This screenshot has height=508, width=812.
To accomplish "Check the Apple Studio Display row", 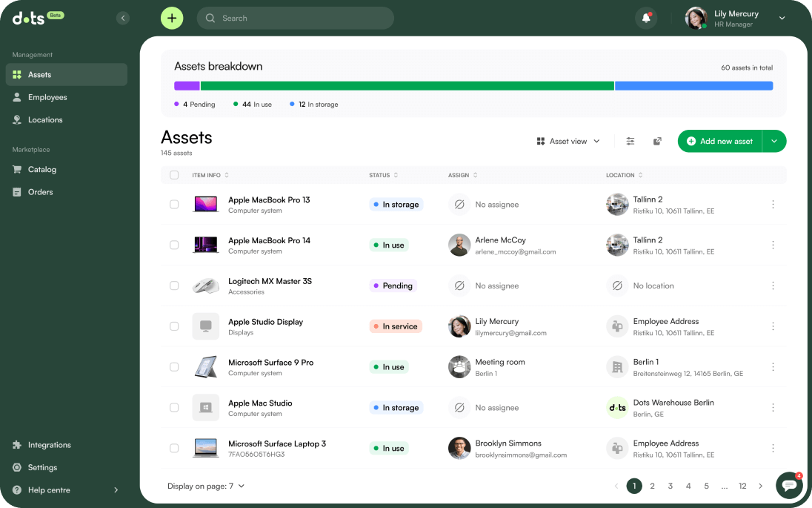I will point(174,326).
